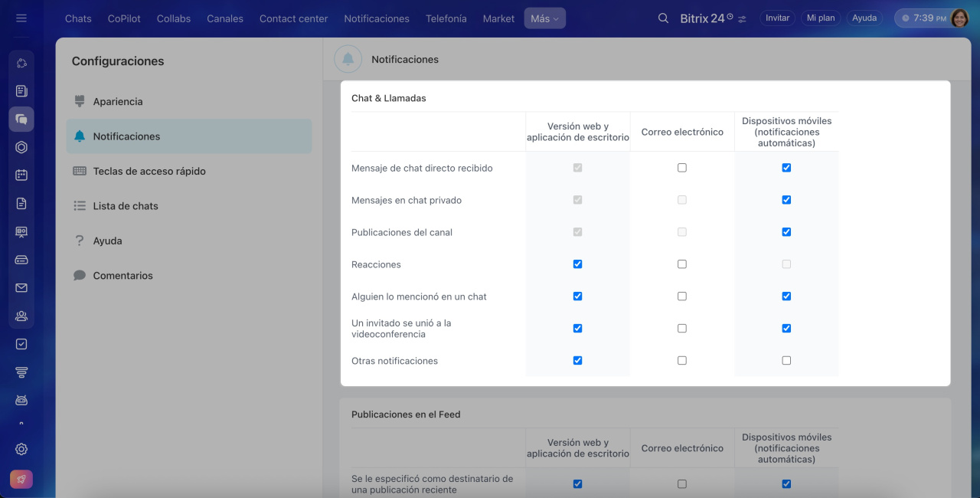Click the Invitar button
Image resolution: width=980 pixels, height=498 pixels.
pyautogui.click(x=777, y=18)
